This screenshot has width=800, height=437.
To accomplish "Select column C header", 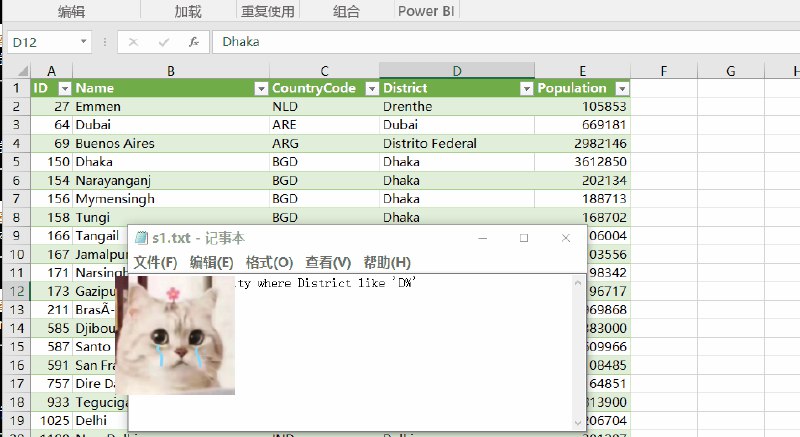I will [x=324, y=71].
